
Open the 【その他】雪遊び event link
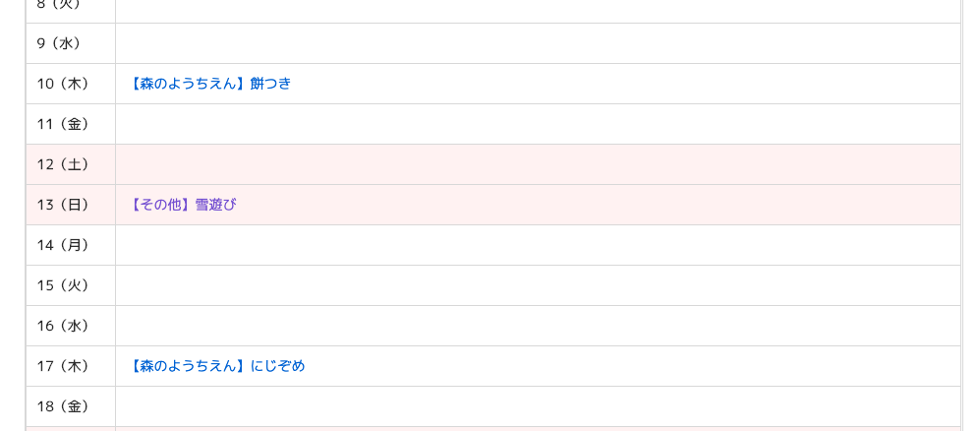(x=183, y=205)
